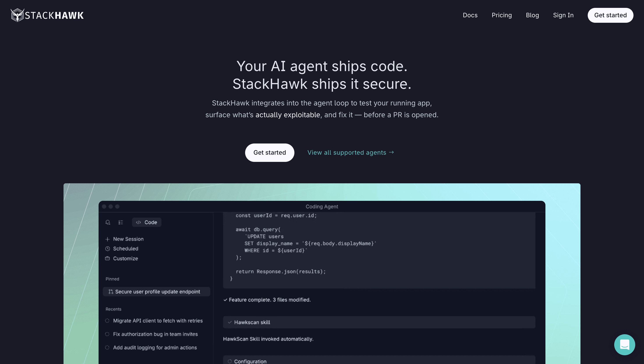Click the STACKHAWK wordmark to go home
Viewport: 644px width, 364px height.
(x=54, y=16)
